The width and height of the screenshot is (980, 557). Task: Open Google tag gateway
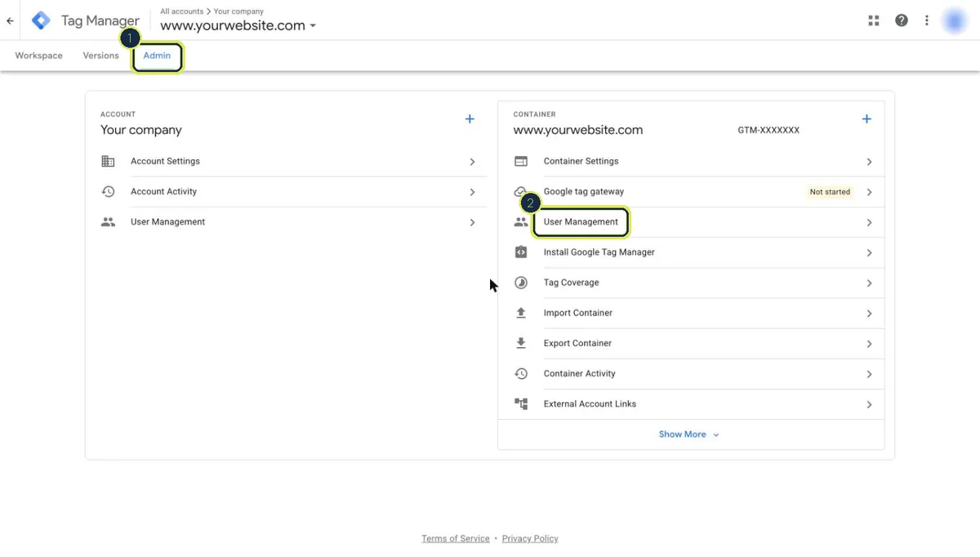691,191
